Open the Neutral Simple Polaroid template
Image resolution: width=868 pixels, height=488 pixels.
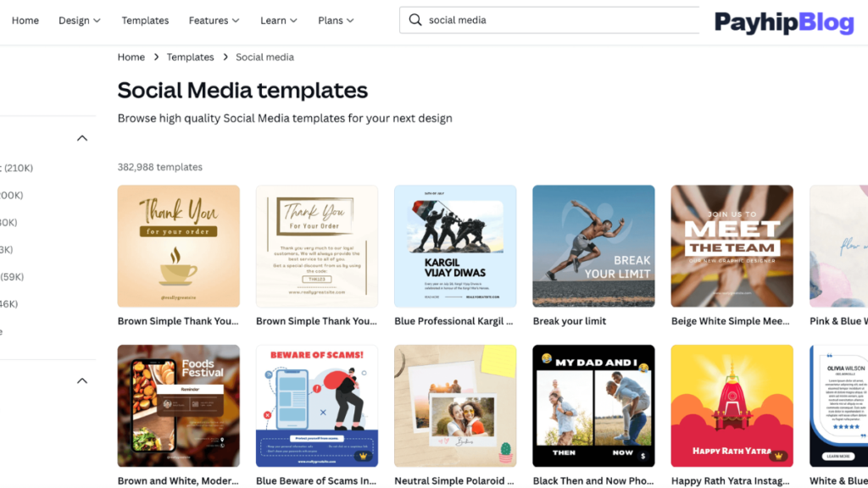pyautogui.click(x=455, y=406)
